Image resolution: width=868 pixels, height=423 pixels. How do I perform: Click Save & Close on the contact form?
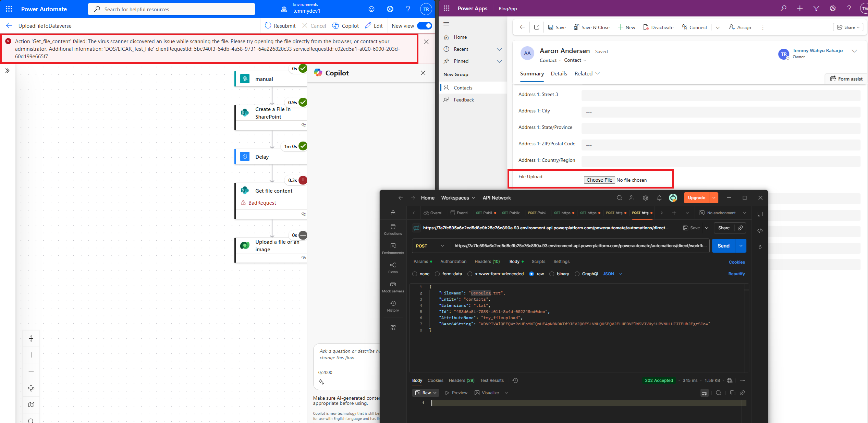591,27
